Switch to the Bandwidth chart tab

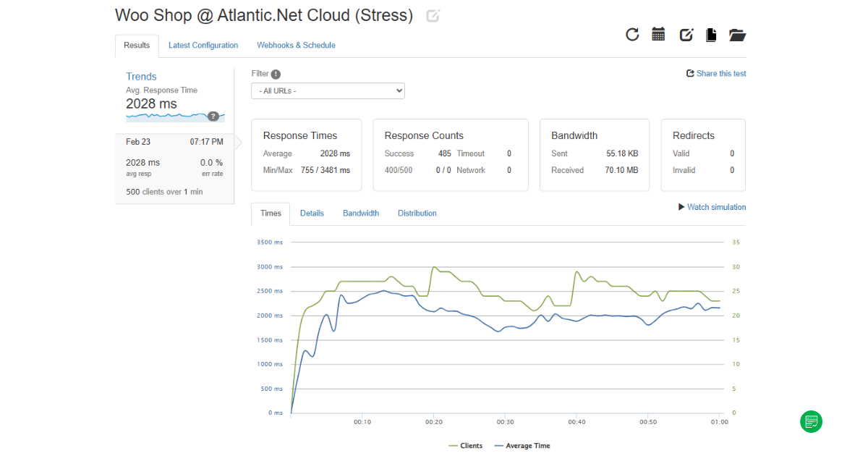click(360, 214)
